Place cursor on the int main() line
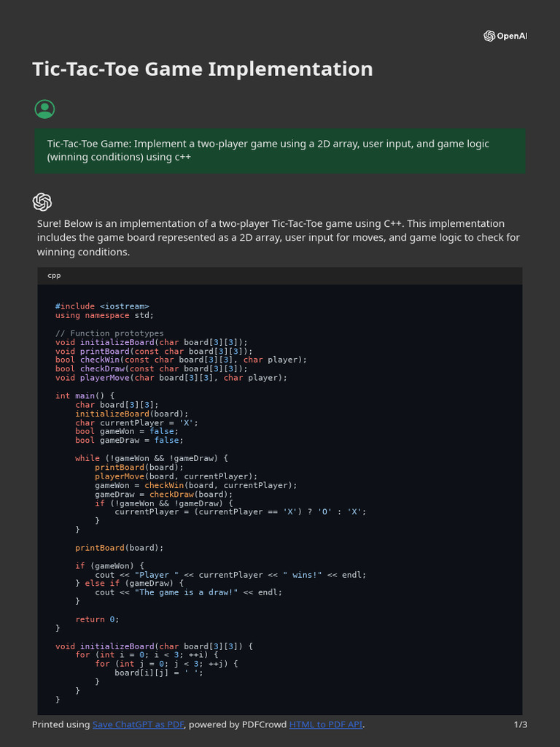Viewport: 560px width, 747px height. point(85,395)
